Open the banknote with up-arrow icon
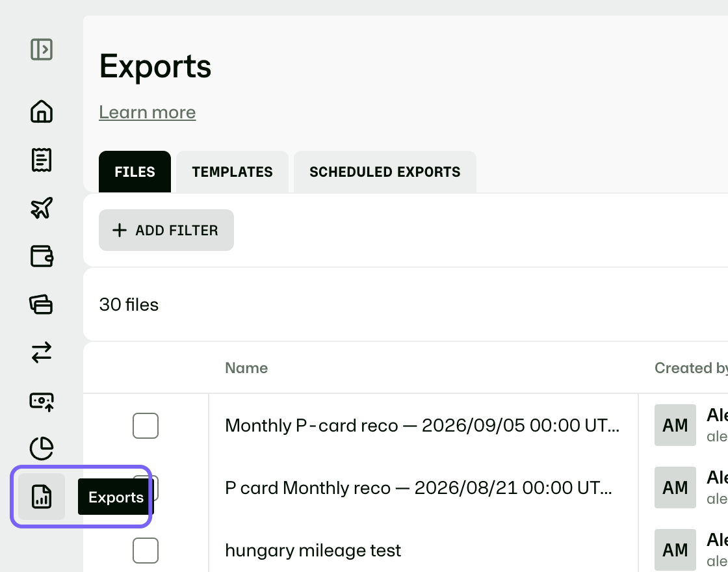Image resolution: width=728 pixels, height=572 pixels. (42, 402)
